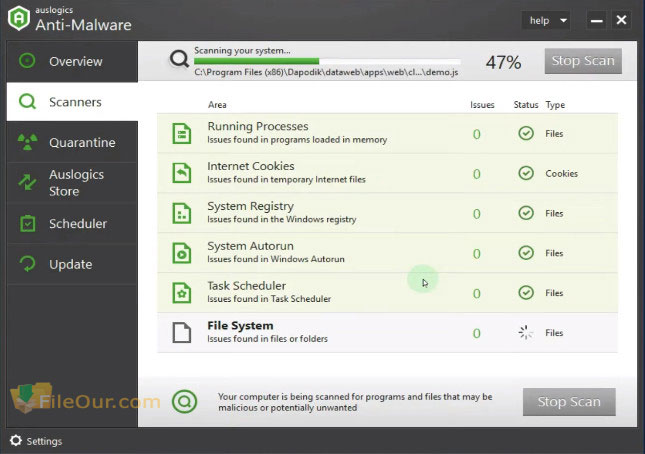
Task: Select the System Autorun row title
Action: click(251, 246)
